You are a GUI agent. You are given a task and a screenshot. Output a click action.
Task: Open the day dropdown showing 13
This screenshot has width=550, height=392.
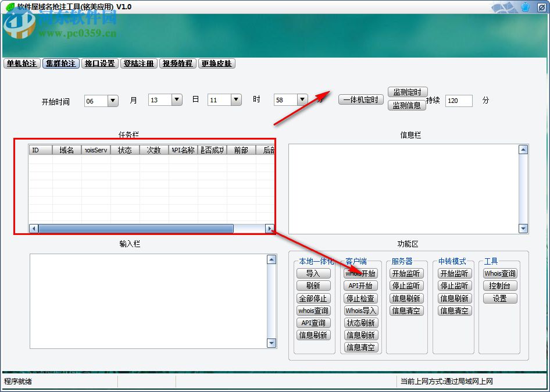tap(177, 99)
